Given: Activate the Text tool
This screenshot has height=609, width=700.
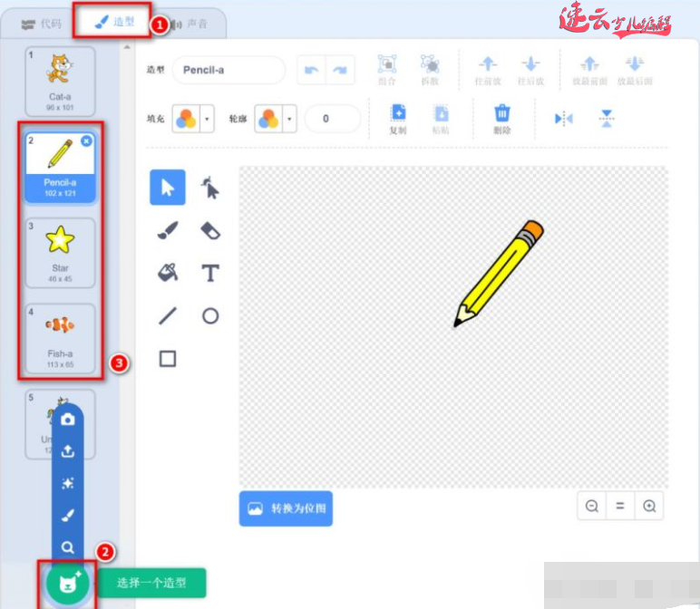Looking at the screenshot, I should [x=210, y=273].
